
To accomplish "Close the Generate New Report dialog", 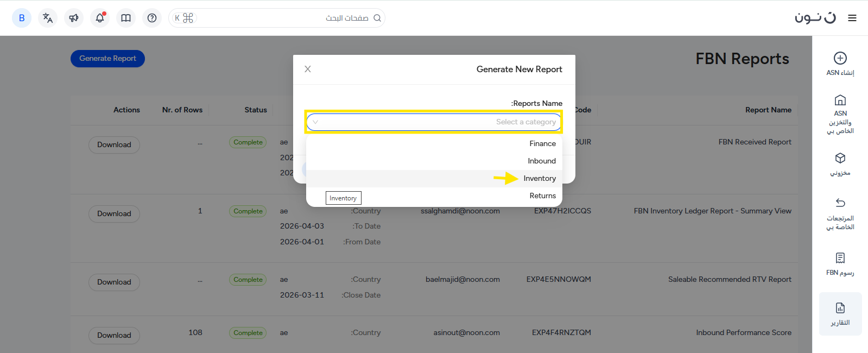I will (x=308, y=69).
